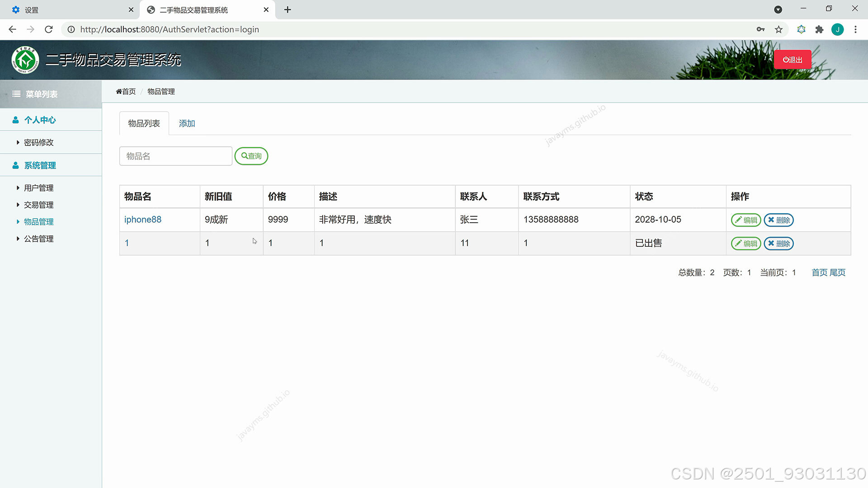The width and height of the screenshot is (868, 488).
Task: Click the site information icon in address bar
Action: click(71, 29)
